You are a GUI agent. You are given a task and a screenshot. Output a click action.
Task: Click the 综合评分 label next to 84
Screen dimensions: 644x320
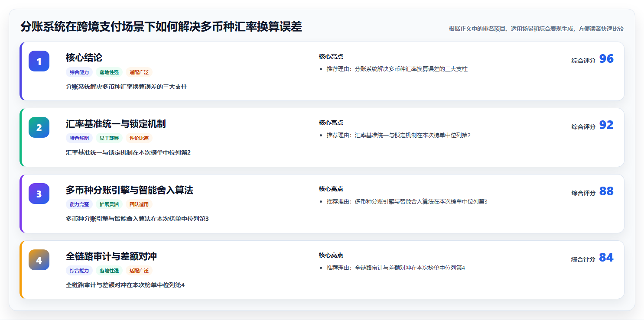[583, 259]
